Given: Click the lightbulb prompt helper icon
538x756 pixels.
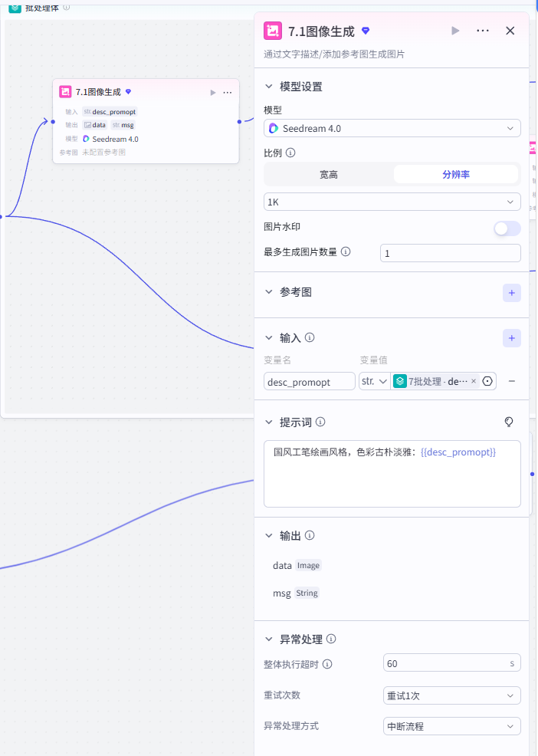Looking at the screenshot, I should pyautogui.click(x=509, y=422).
